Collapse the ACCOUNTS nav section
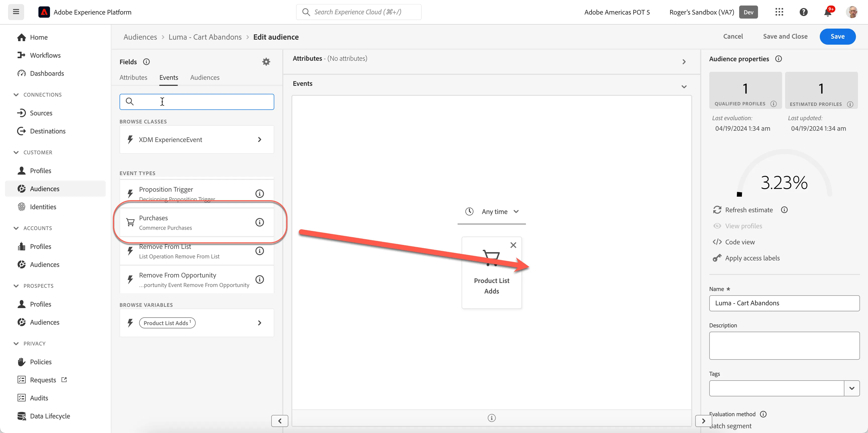The height and width of the screenshot is (433, 868). tap(16, 228)
